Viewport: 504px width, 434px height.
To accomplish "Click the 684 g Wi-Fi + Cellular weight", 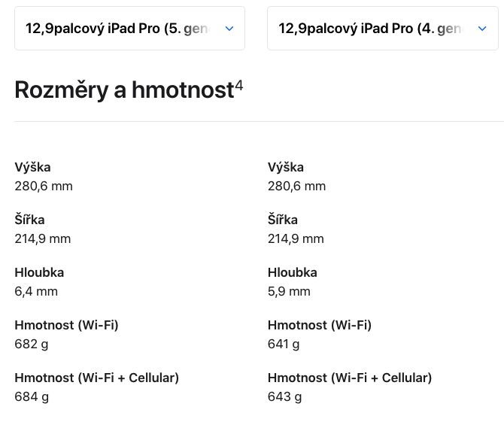I will pyautogui.click(x=32, y=396).
